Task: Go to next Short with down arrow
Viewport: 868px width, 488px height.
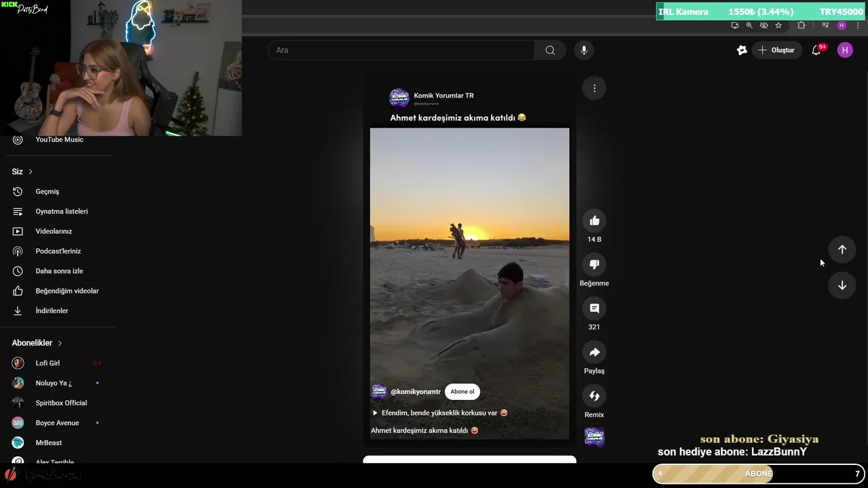Action: pyautogui.click(x=842, y=285)
